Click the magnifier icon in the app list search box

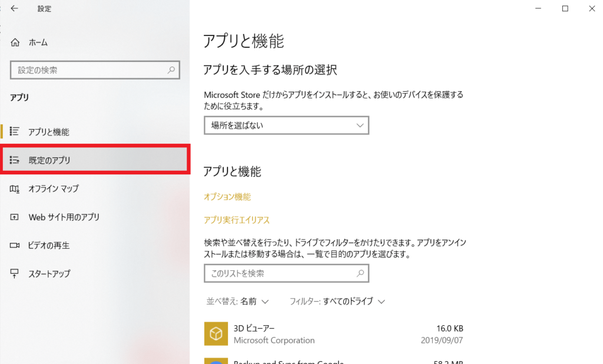point(360,273)
